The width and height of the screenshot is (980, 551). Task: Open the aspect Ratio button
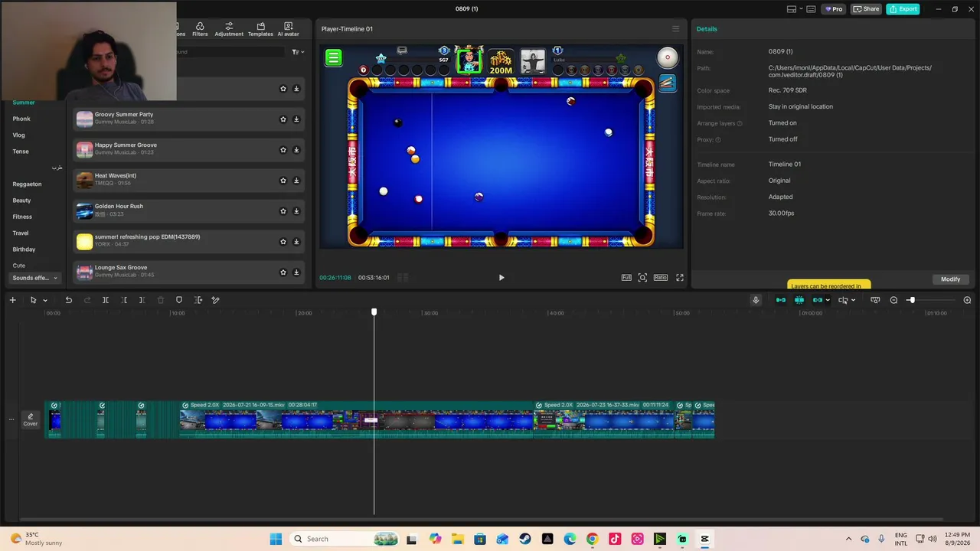pos(660,278)
